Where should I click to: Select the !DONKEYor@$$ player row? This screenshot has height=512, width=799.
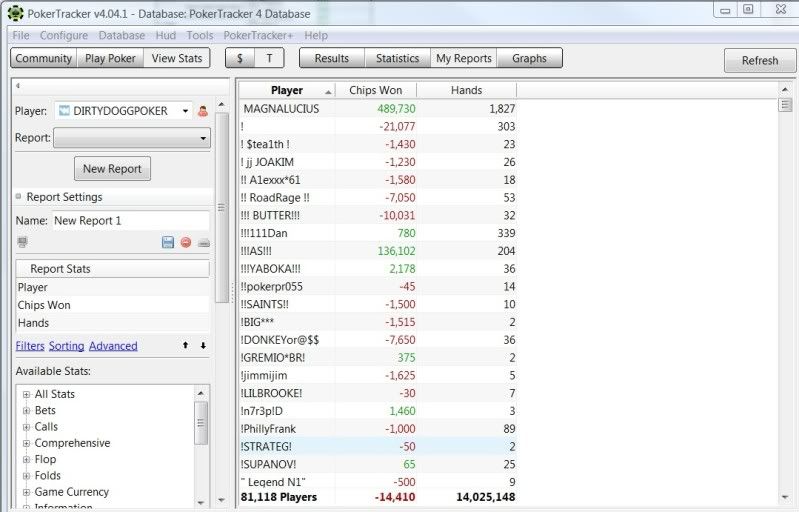click(x=378, y=339)
